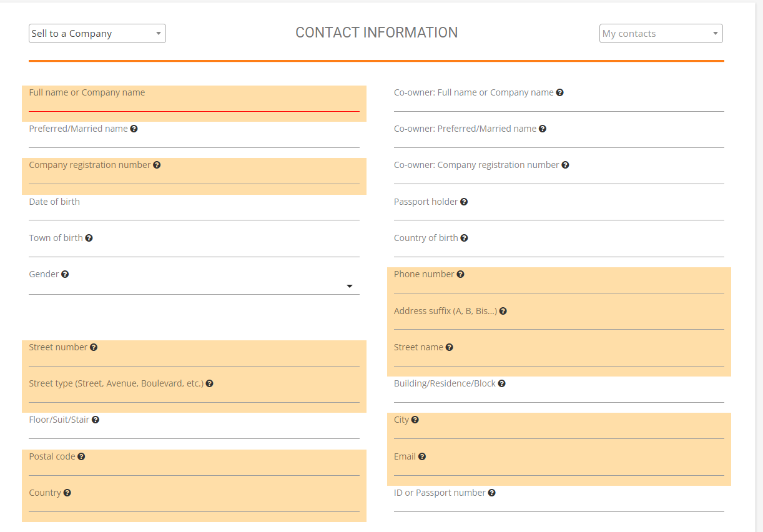
Task: Open the Sell to a Company dropdown
Action: [97, 34]
